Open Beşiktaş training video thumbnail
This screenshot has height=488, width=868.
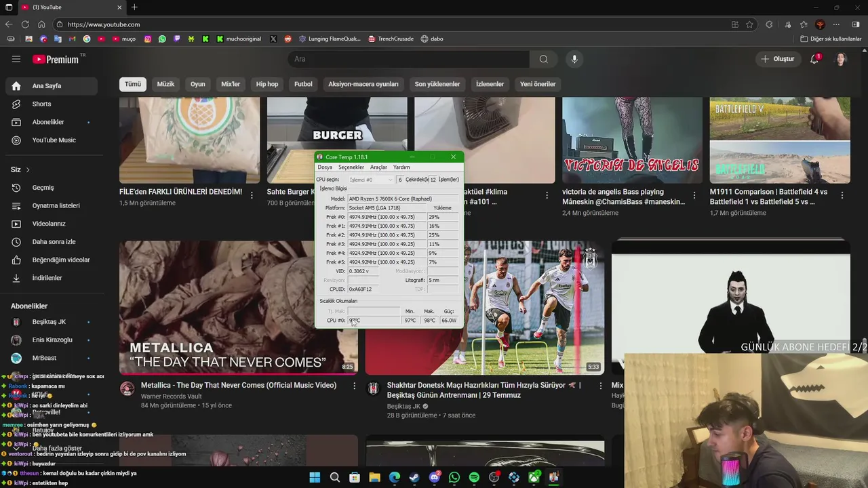click(x=485, y=308)
